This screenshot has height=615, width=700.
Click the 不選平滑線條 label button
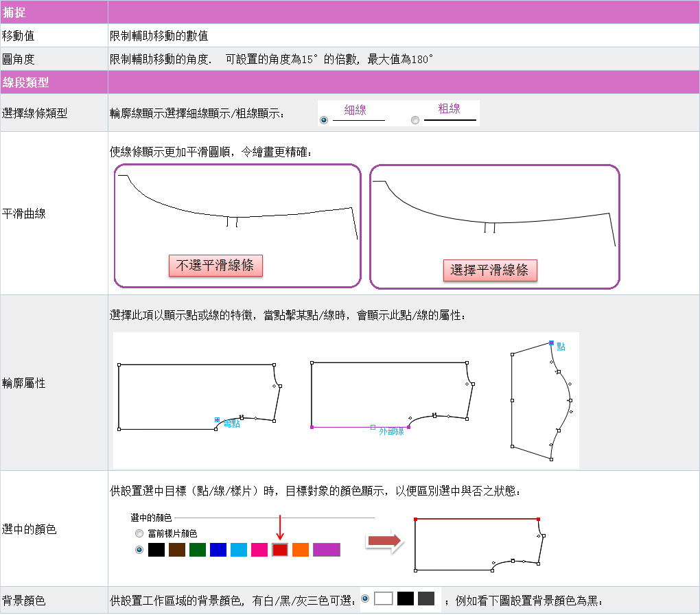215,266
